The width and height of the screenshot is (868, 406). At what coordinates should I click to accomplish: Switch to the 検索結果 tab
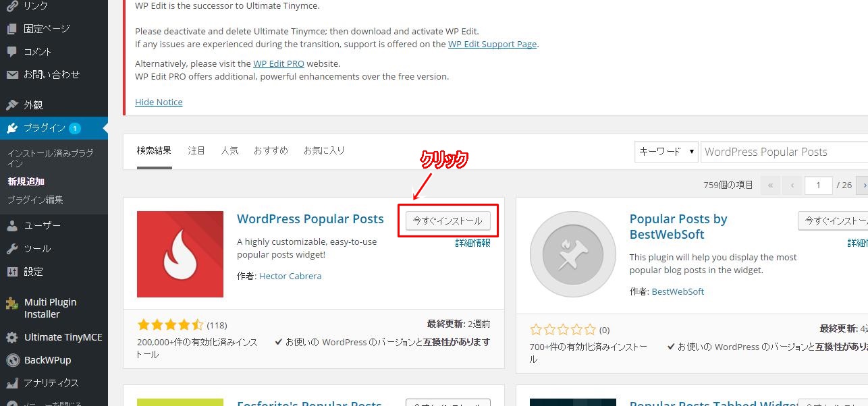click(154, 150)
